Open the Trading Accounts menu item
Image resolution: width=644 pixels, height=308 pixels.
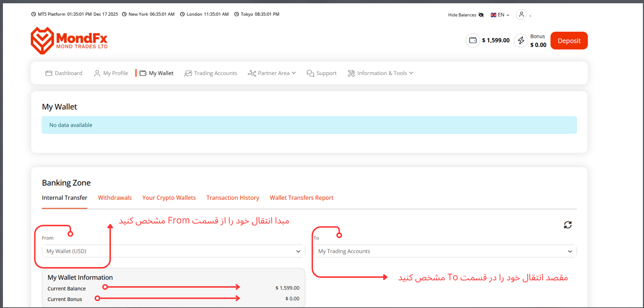point(211,73)
